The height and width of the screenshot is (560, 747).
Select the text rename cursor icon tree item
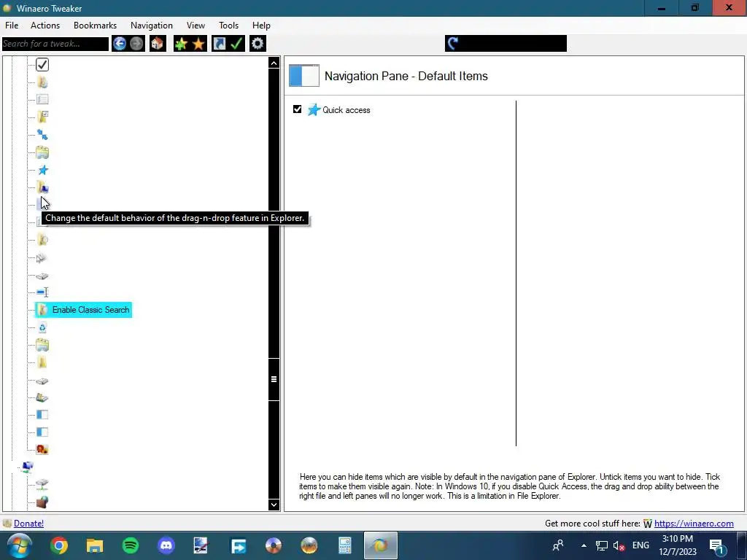click(42, 292)
